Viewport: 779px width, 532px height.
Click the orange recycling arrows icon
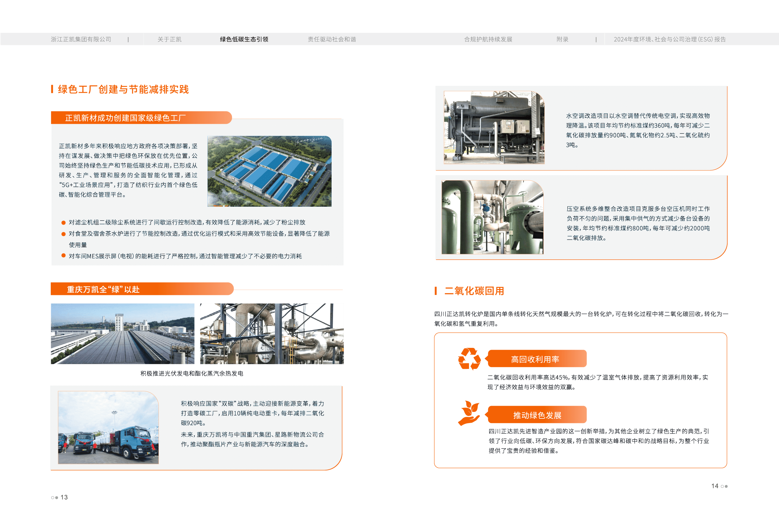pyautogui.click(x=469, y=359)
